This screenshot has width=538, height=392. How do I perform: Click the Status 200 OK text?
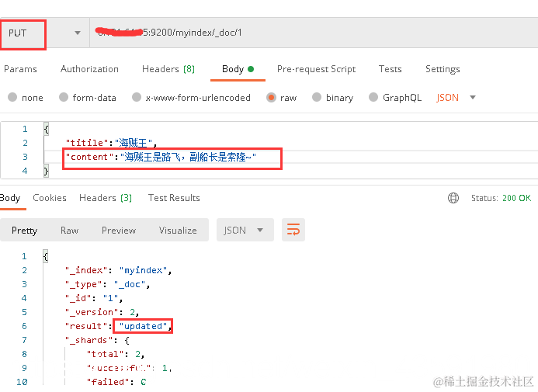[501, 198]
